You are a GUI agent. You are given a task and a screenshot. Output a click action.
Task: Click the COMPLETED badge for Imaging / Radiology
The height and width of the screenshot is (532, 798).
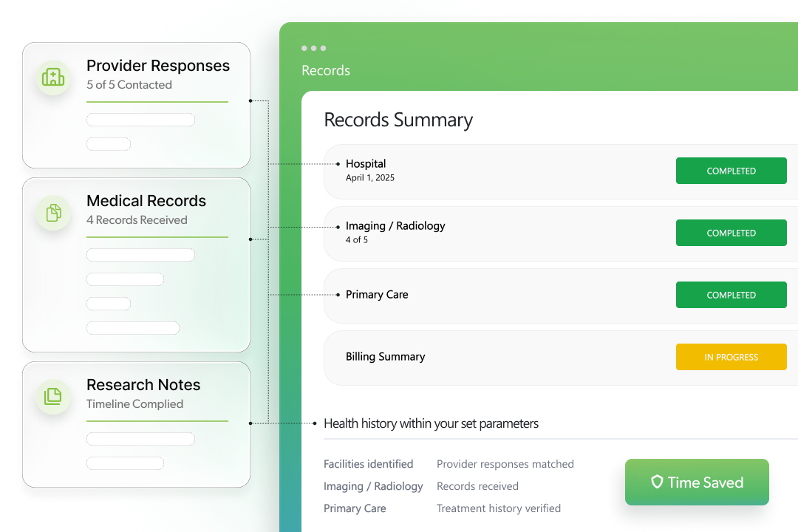tap(731, 233)
